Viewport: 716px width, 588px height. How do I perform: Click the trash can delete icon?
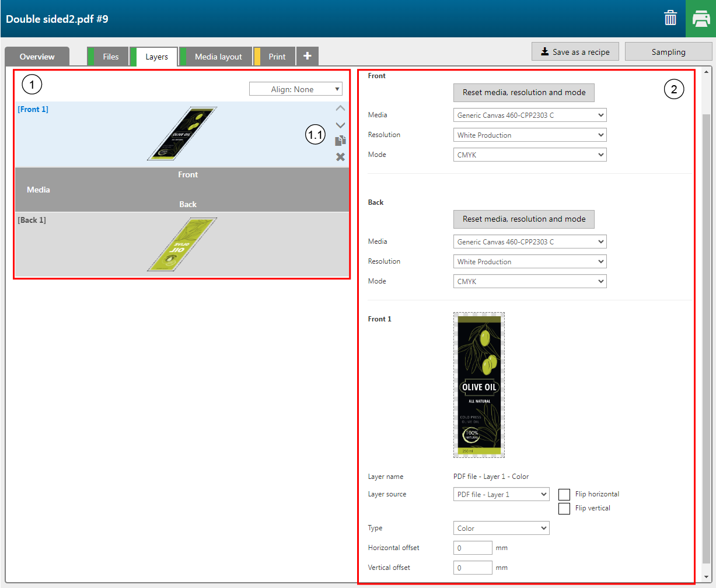coord(670,19)
